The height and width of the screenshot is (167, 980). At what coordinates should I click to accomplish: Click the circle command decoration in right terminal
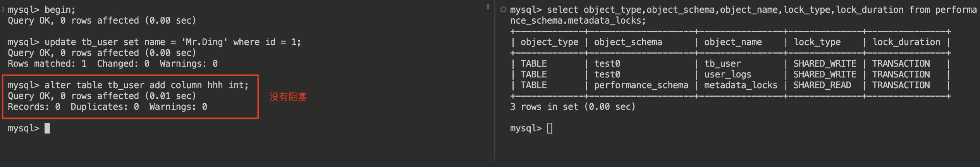tap(503, 10)
